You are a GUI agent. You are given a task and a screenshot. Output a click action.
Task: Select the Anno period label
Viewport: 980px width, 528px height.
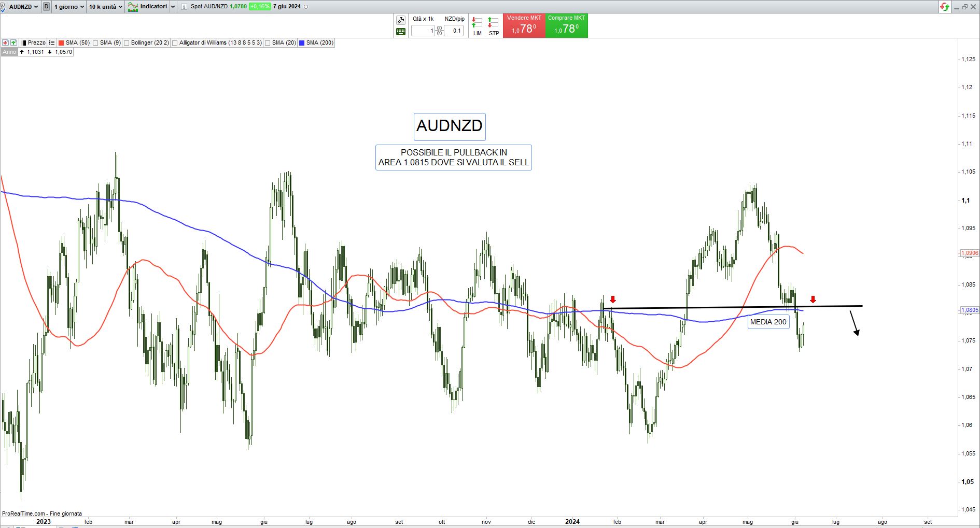9,52
